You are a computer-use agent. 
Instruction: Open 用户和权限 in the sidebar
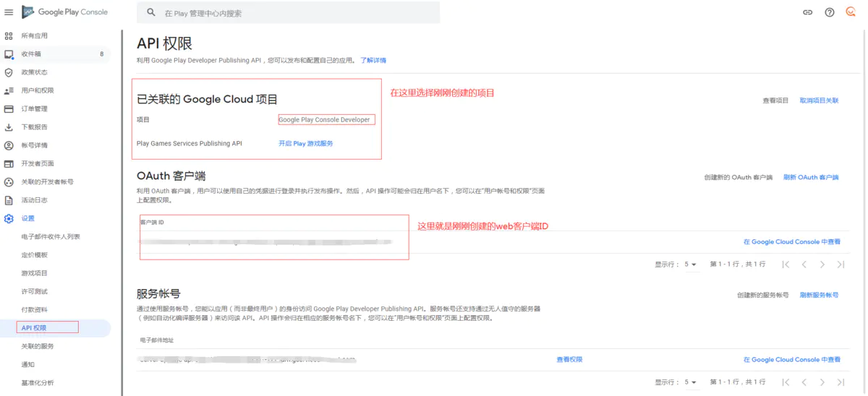[x=38, y=90]
